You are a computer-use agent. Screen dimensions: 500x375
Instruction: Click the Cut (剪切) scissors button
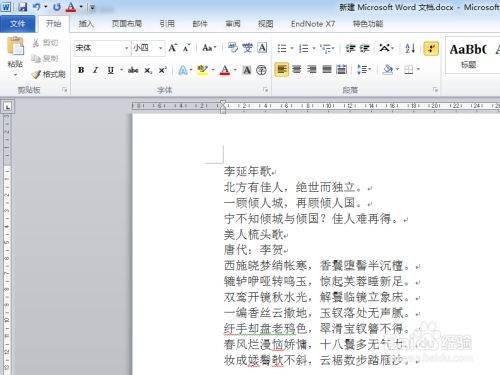[x=45, y=43]
